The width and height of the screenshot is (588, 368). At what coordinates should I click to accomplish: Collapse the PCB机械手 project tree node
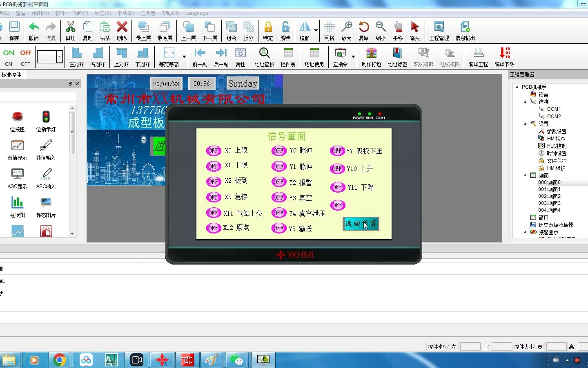(517, 87)
